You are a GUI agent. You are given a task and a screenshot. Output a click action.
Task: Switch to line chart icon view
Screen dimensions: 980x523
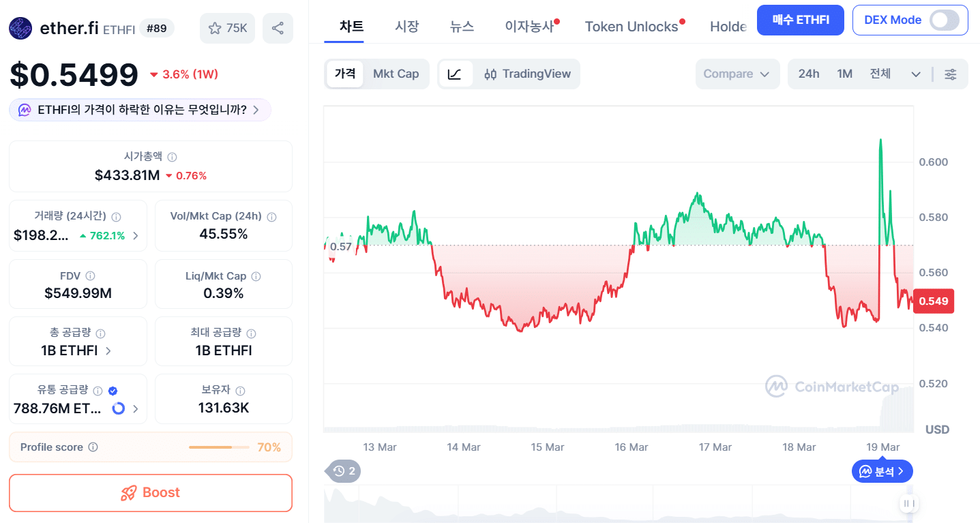pyautogui.click(x=455, y=74)
